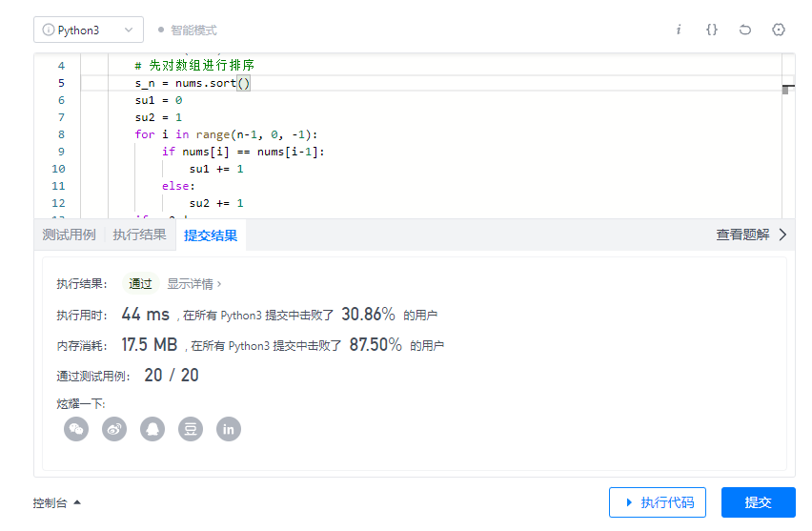
Task: Click the 'for i in range' line
Action: (x=226, y=134)
